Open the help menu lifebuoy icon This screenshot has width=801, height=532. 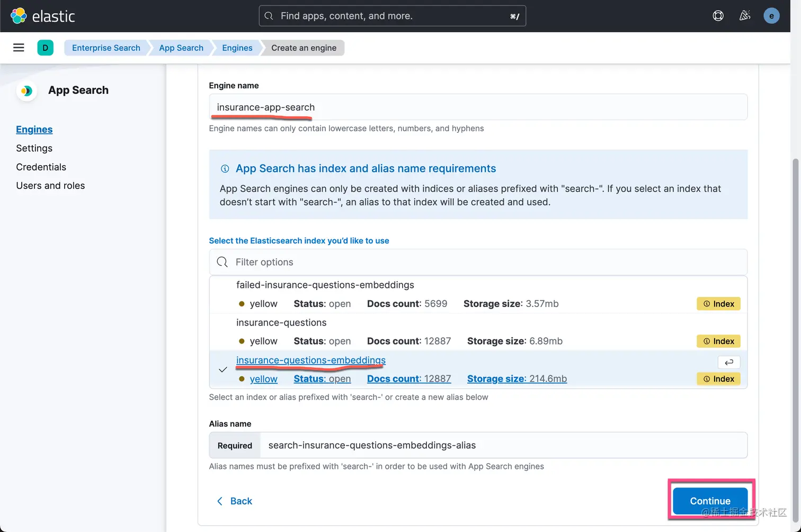pyautogui.click(x=718, y=16)
